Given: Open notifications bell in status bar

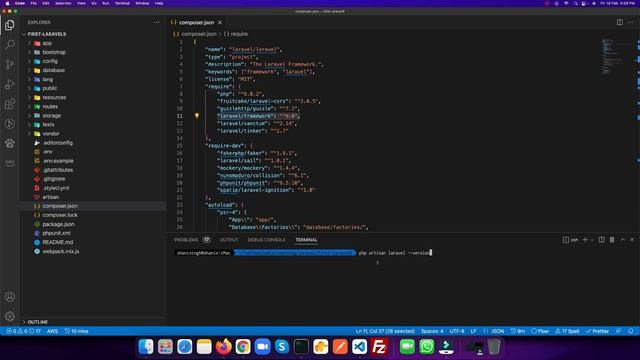Looking at the screenshot, I should [631, 331].
